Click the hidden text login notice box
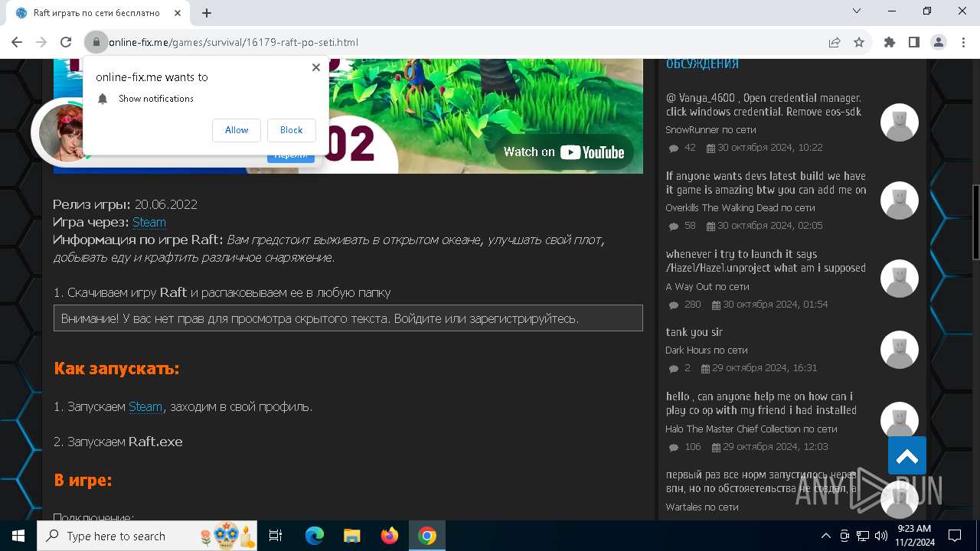Viewport: 980px width, 551px height. 348,318
